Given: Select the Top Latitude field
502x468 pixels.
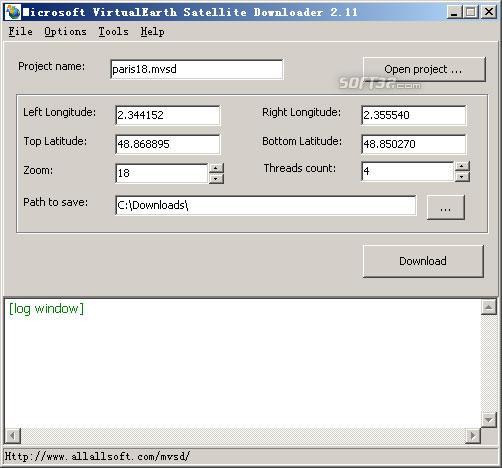Looking at the screenshot, I should [x=168, y=144].
